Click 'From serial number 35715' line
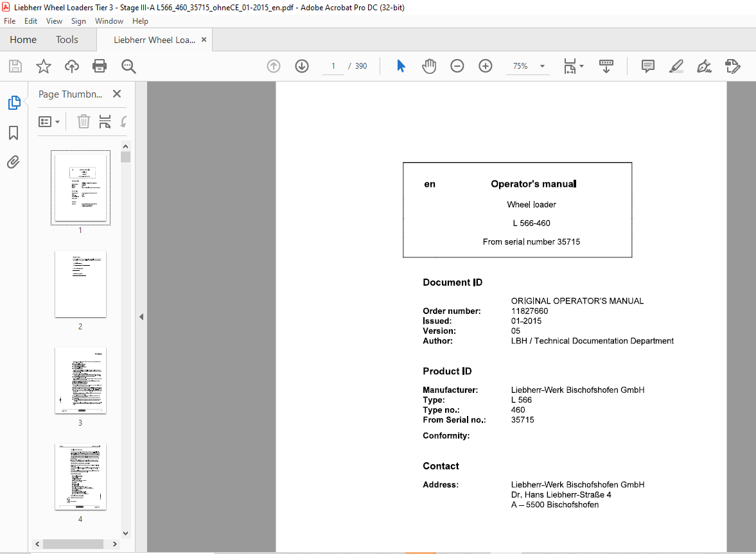Image resolution: width=756 pixels, height=554 pixels. (x=531, y=242)
